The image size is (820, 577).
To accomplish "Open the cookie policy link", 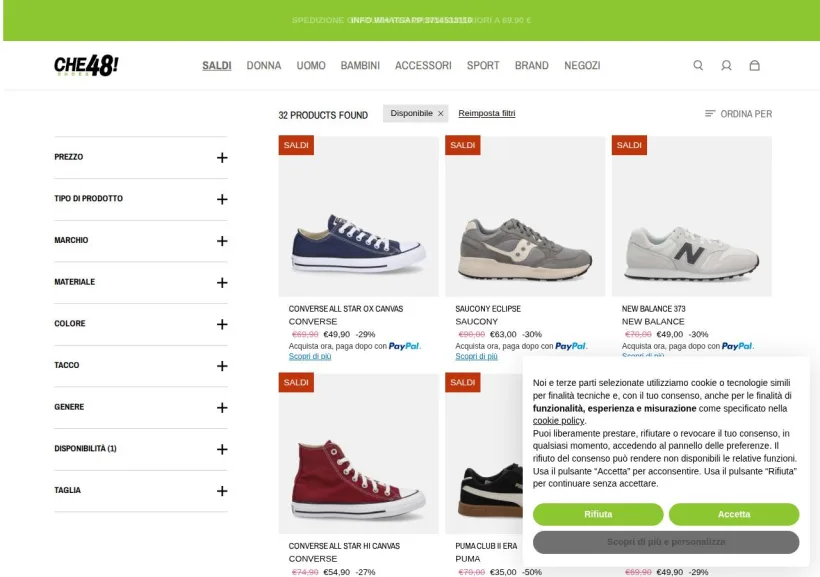I will (x=558, y=421).
